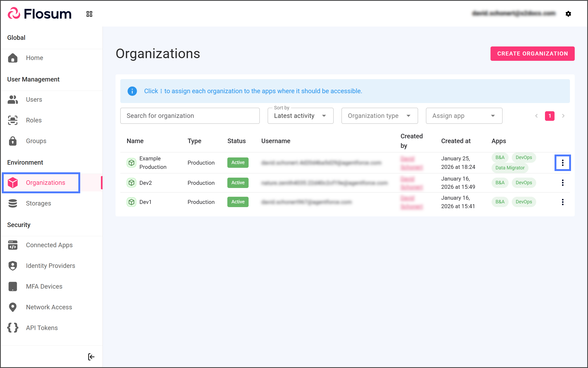Open the Organization type dropdown
Screen dimensions: 588x368
coord(380,116)
